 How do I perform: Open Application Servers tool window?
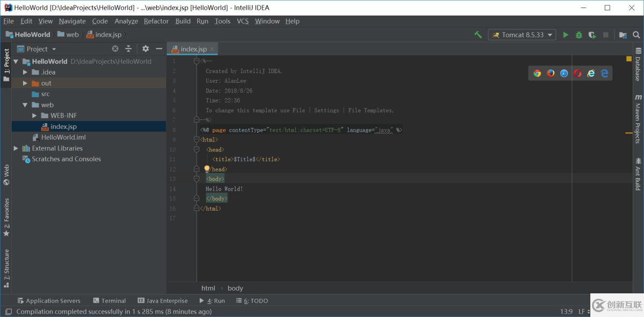point(49,301)
